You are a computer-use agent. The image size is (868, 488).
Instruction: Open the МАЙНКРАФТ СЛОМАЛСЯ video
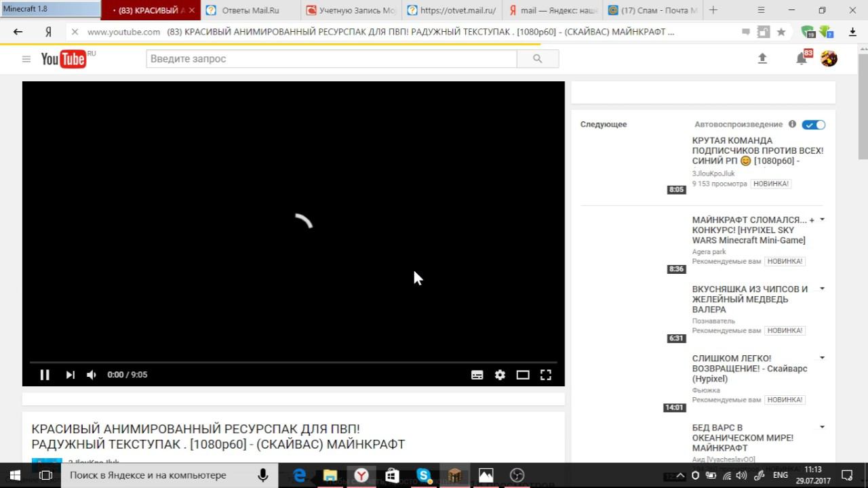[753, 230]
